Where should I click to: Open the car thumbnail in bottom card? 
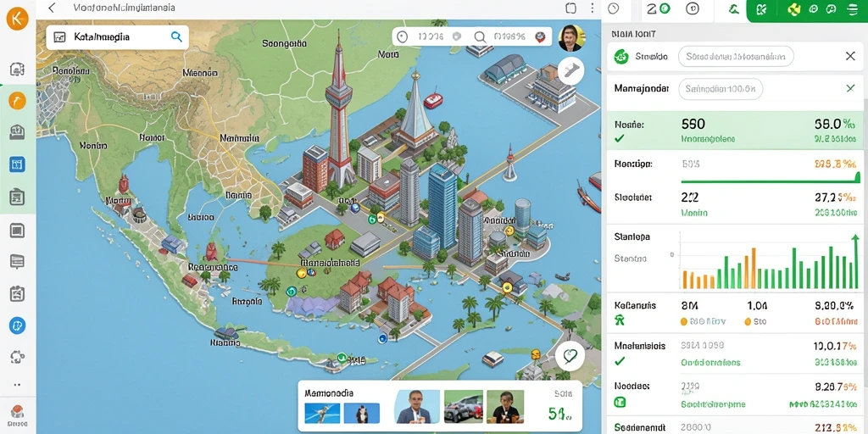click(463, 406)
